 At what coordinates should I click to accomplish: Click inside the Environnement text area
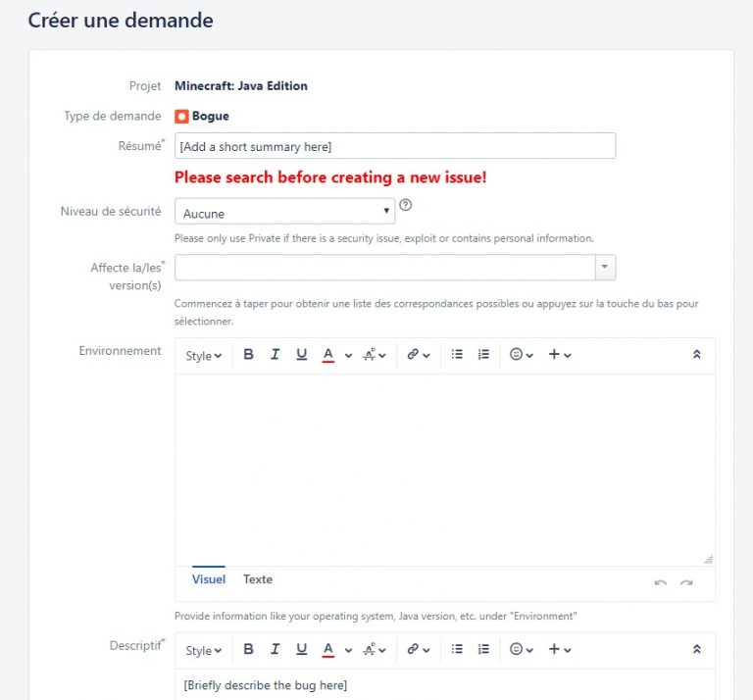click(444, 466)
